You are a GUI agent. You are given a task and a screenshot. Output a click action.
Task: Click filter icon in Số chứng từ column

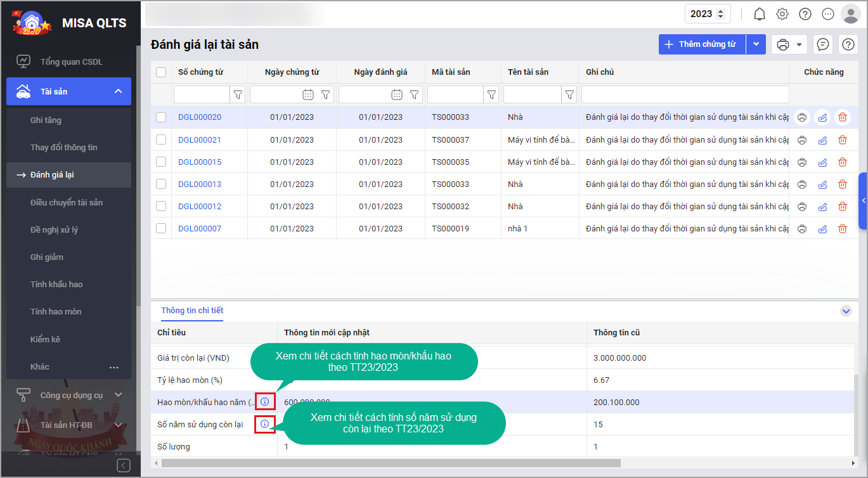coord(238,95)
